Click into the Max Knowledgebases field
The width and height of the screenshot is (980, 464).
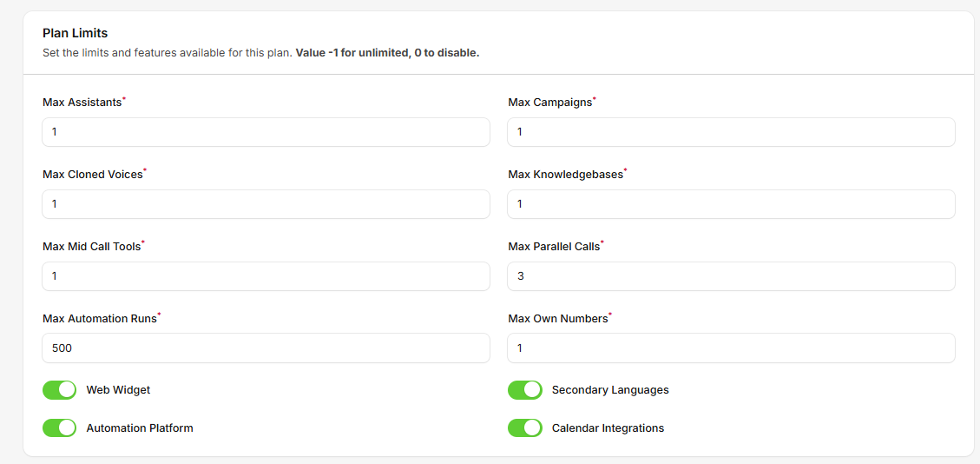coord(731,204)
